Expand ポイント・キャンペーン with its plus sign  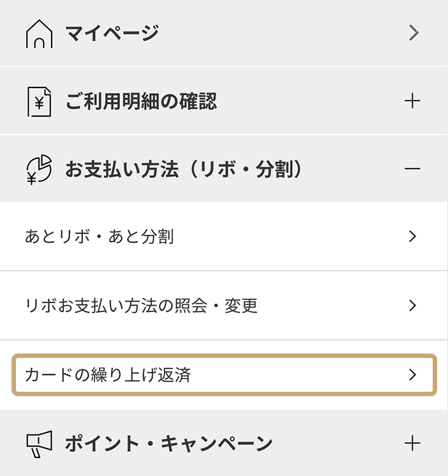pyautogui.click(x=412, y=443)
